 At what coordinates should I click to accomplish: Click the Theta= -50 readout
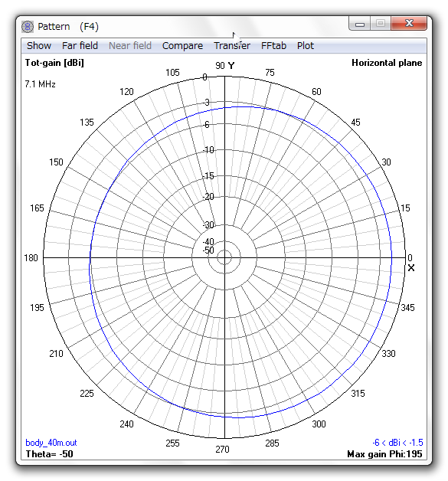49,454
